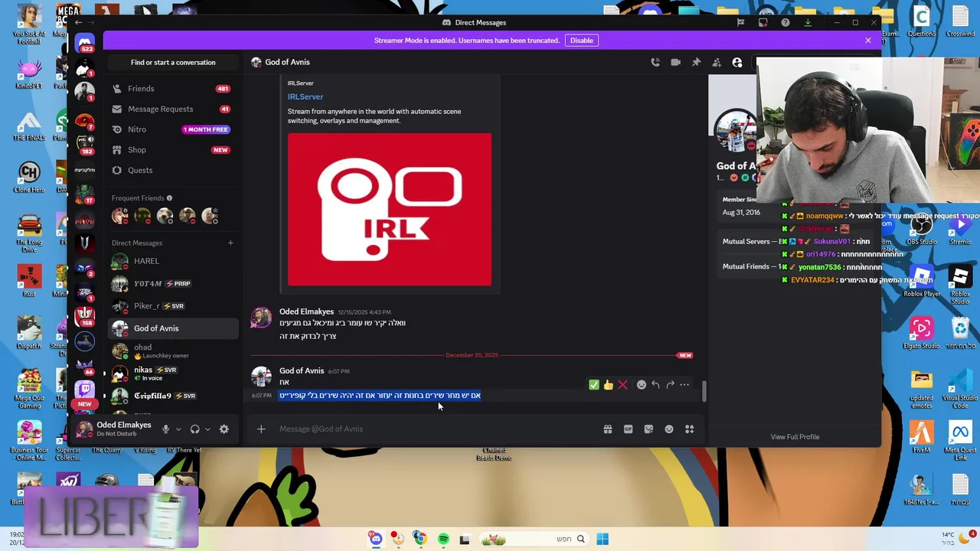The image size is (980, 551).
Task: Open Message Requests
Action: (x=173, y=109)
